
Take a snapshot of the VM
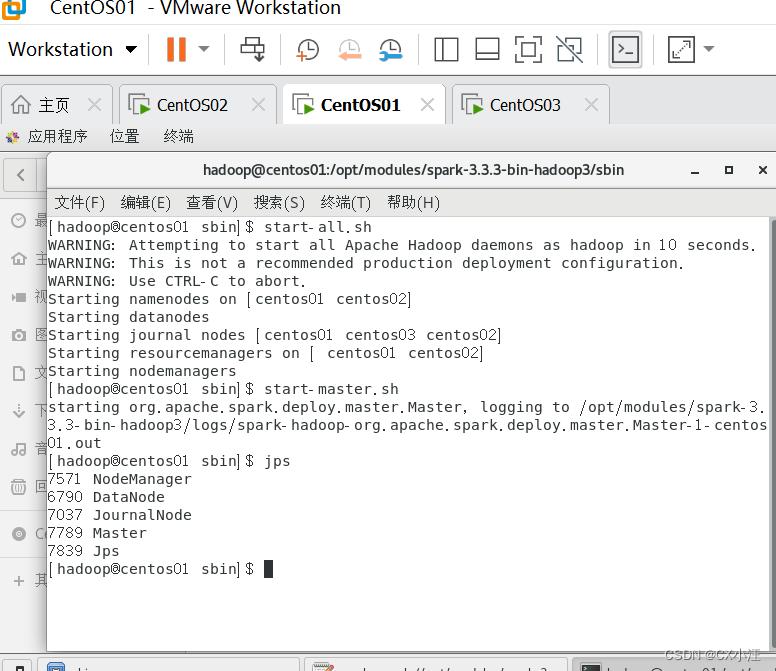click(x=307, y=50)
